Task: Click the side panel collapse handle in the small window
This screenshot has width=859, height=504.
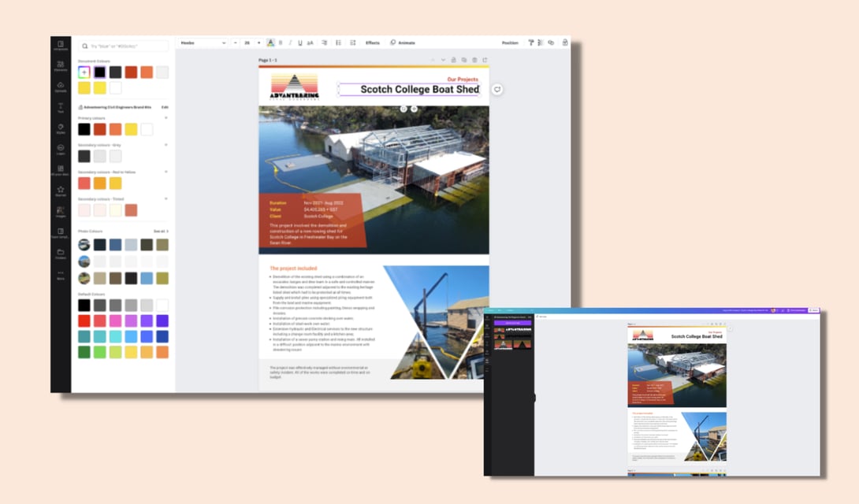Action: tap(534, 398)
